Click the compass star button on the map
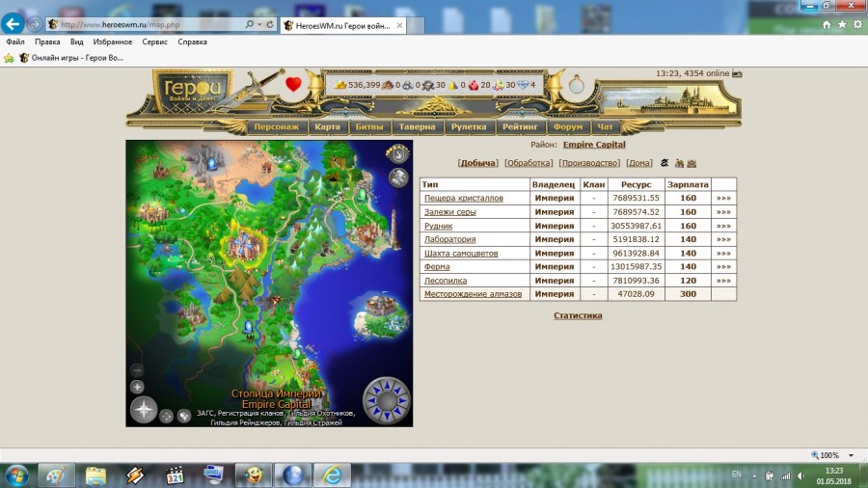The height and width of the screenshot is (488, 868). 144,410
